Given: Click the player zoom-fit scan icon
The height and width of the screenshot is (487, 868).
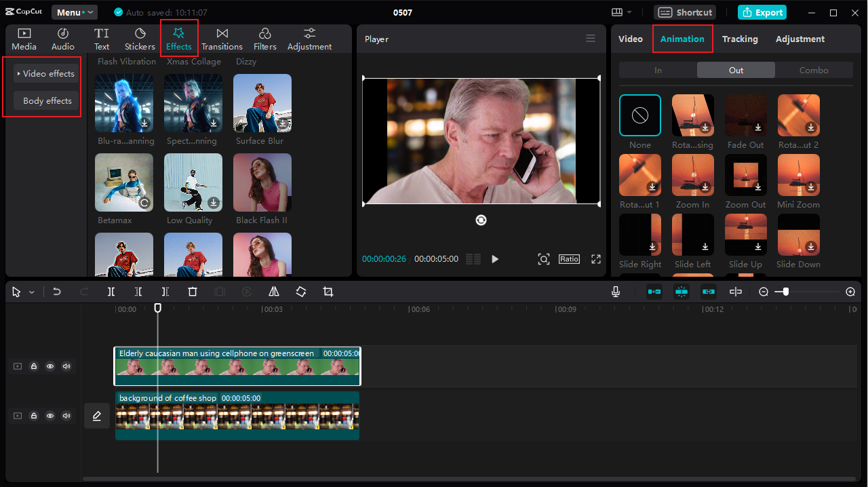Looking at the screenshot, I should (x=544, y=259).
